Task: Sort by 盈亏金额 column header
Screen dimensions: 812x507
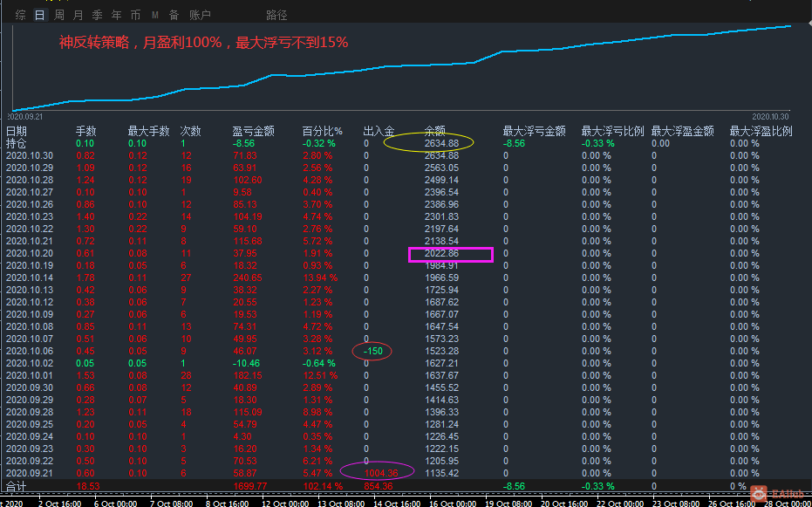Action: click(x=253, y=131)
